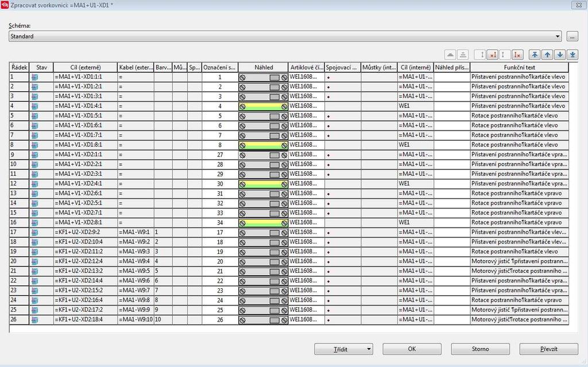Close the Zpracovat svorkovnici dialog

point(579,5)
